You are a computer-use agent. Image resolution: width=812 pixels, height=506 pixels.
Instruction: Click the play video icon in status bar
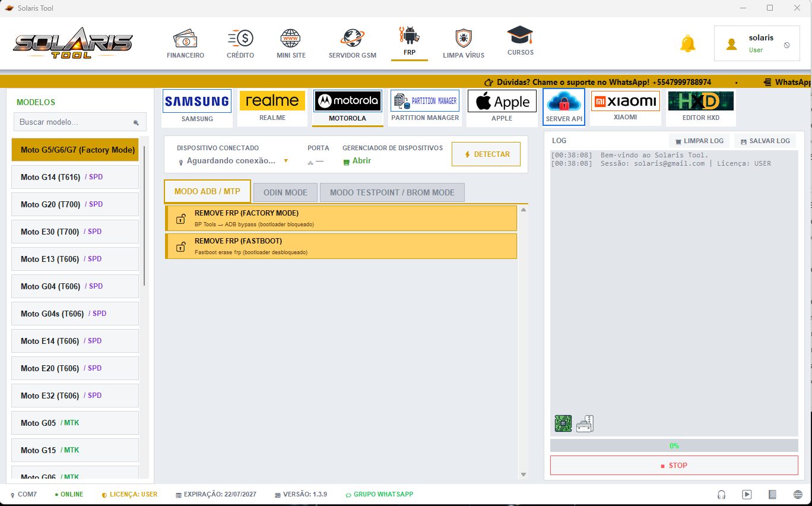[747, 494]
